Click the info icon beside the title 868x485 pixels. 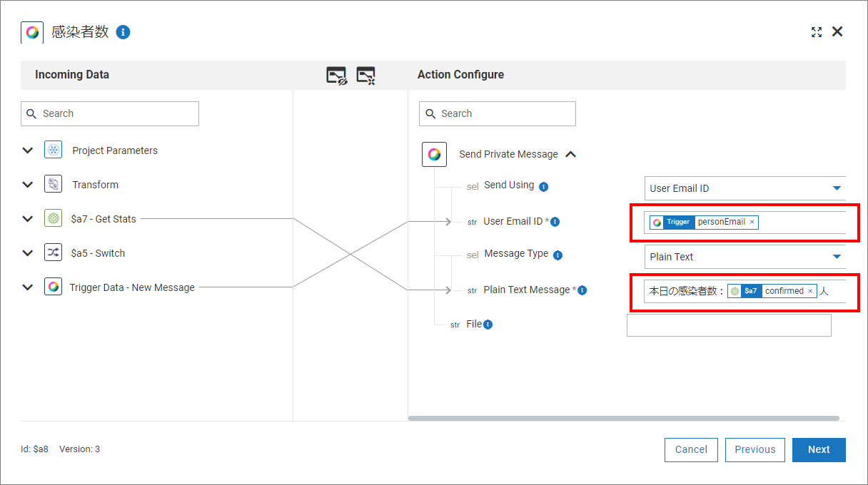pyautogui.click(x=123, y=32)
